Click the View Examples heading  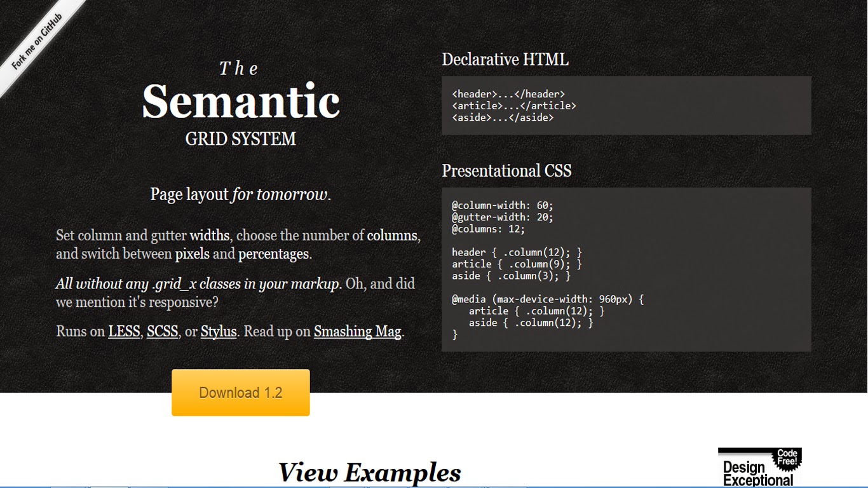(x=369, y=473)
